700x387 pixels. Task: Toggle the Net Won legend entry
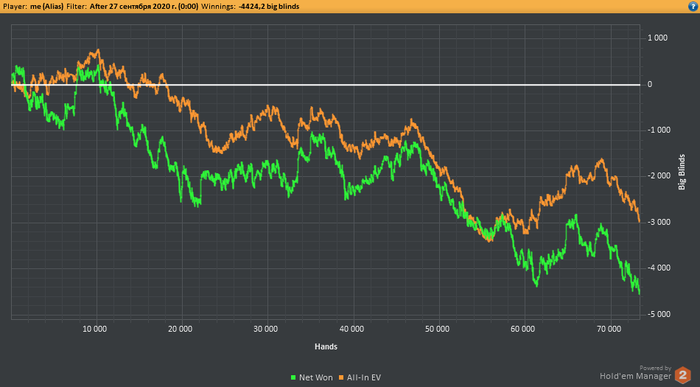pos(312,378)
